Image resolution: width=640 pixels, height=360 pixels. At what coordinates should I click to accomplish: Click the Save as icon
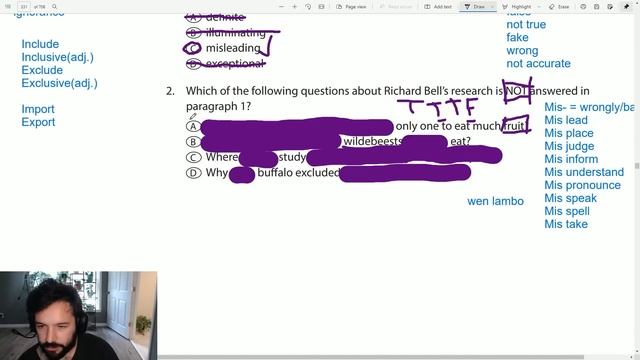pos(610,7)
